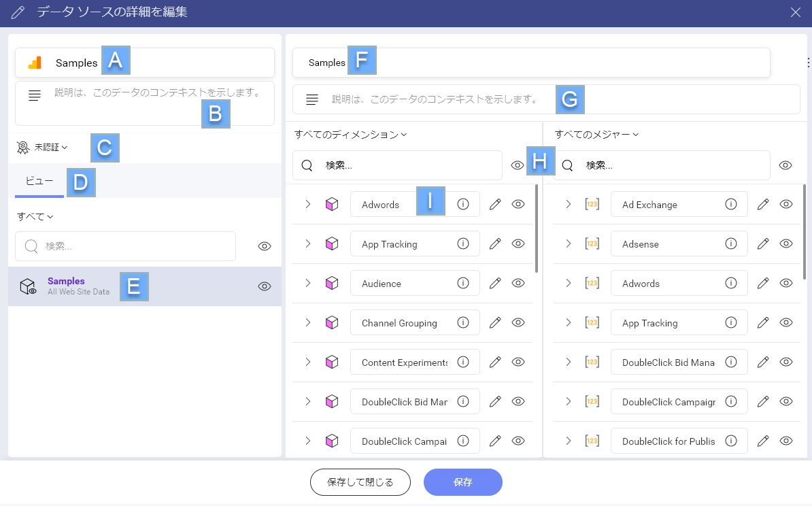Click the view name Samples field
The image size is (812, 506).
[x=531, y=63]
